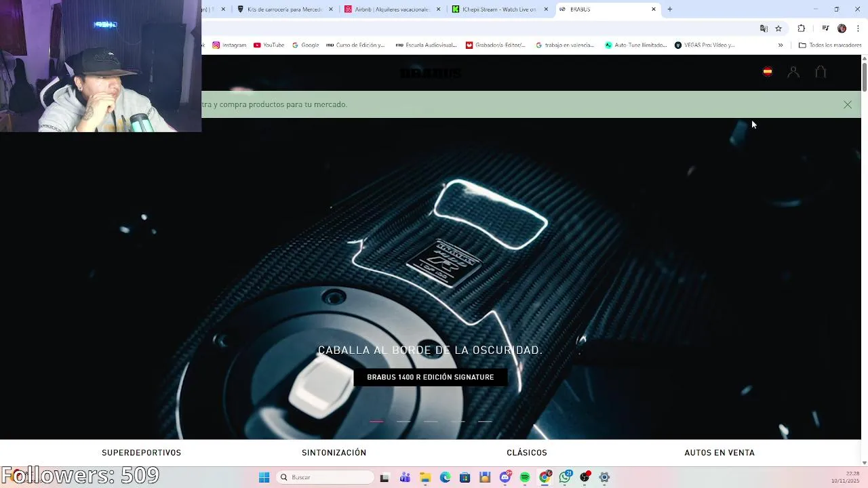Click the translate page icon
Image resolution: width=868 pixels, height=488 pixels.
764,28
